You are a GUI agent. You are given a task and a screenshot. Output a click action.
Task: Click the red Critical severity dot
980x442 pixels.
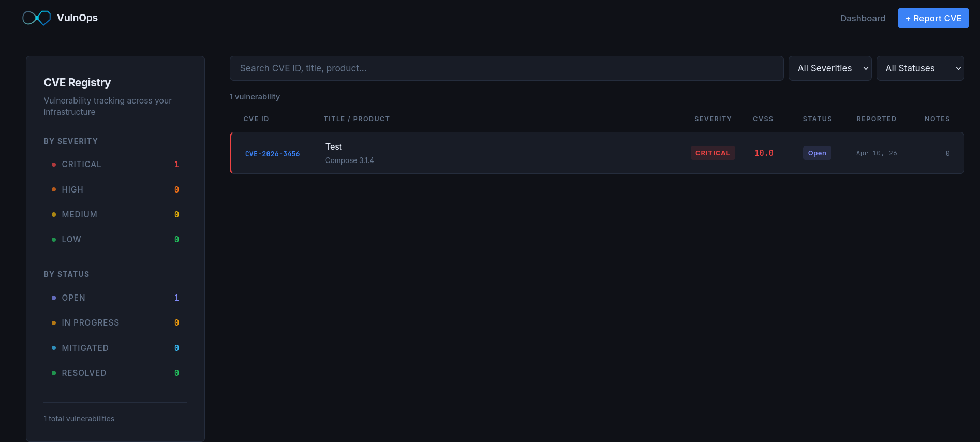[x=54, y=164]
